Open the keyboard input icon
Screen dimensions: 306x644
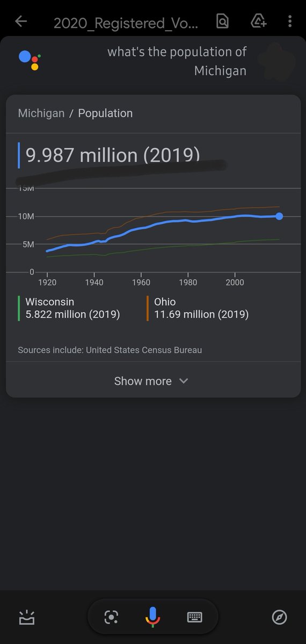click(194, 618)
